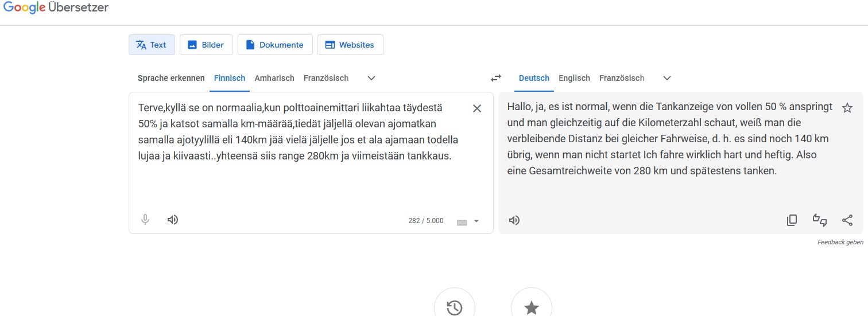Screen dimensions: 868x316
Task: Open the virtual keyboard options dropdown
Action: click(x=476, y=221)
